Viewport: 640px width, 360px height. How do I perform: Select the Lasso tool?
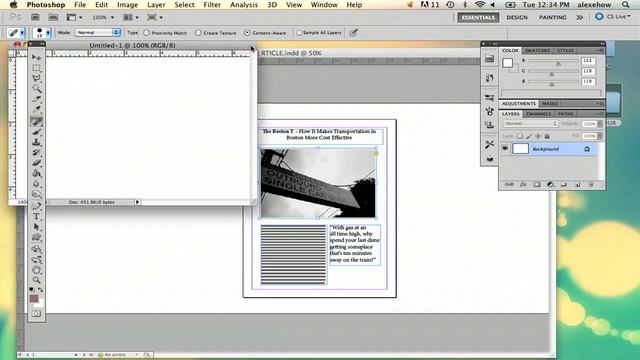[x=36, y=78]
